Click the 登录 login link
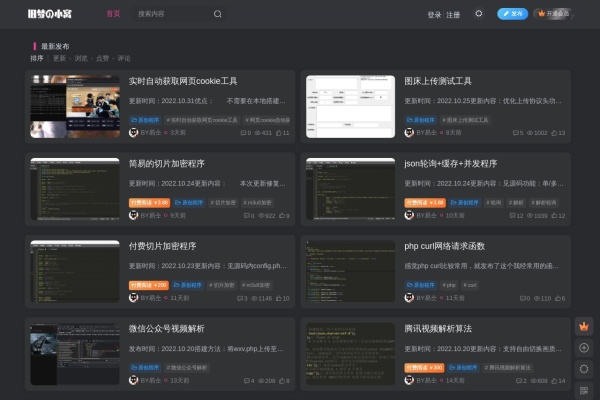This screenshot has height=400, width=600. 434,14
